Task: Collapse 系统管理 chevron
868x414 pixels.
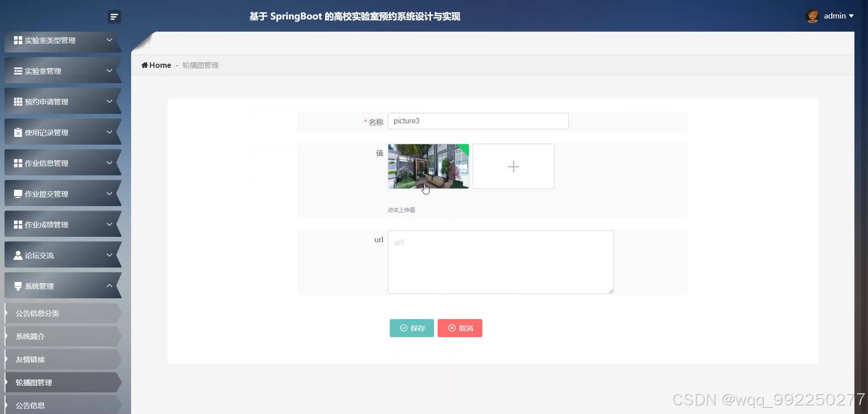Action: pos(109,286)
